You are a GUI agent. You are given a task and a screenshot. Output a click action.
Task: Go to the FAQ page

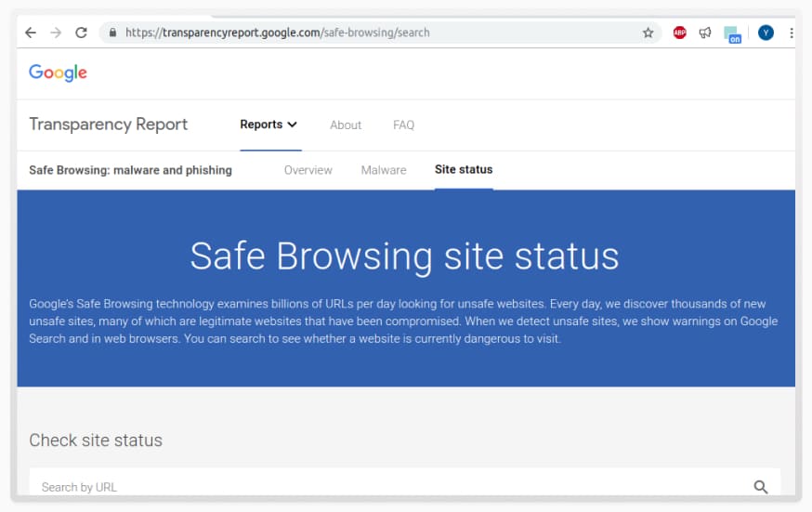click(403, 125)
